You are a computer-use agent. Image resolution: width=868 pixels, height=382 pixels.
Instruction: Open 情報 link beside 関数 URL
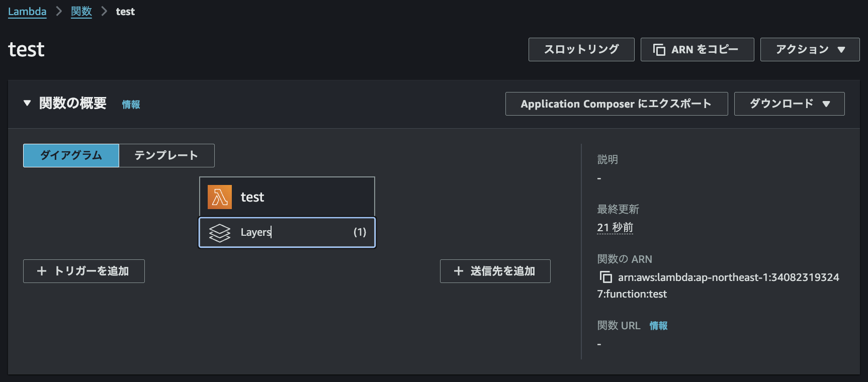(x=658, y=326)
